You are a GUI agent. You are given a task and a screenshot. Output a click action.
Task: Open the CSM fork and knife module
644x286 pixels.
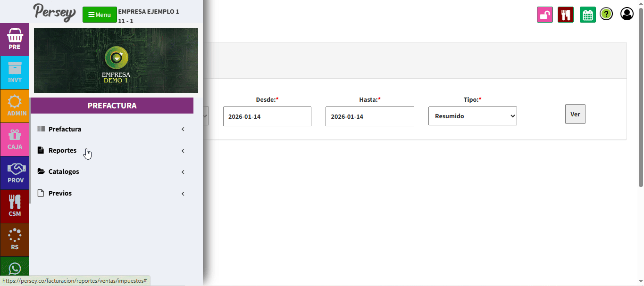pos(15,206)
